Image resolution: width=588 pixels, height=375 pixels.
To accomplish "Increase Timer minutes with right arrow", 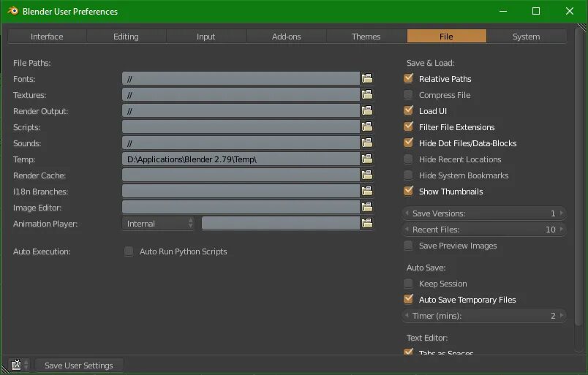I will point(562,315).
